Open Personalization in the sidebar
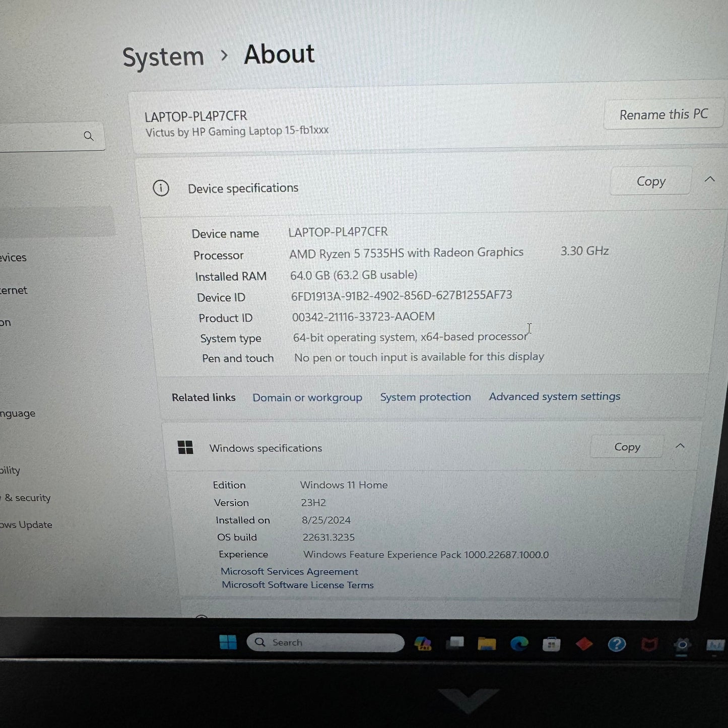The height and width of the screenshot is (728, 728). point(5,322)
